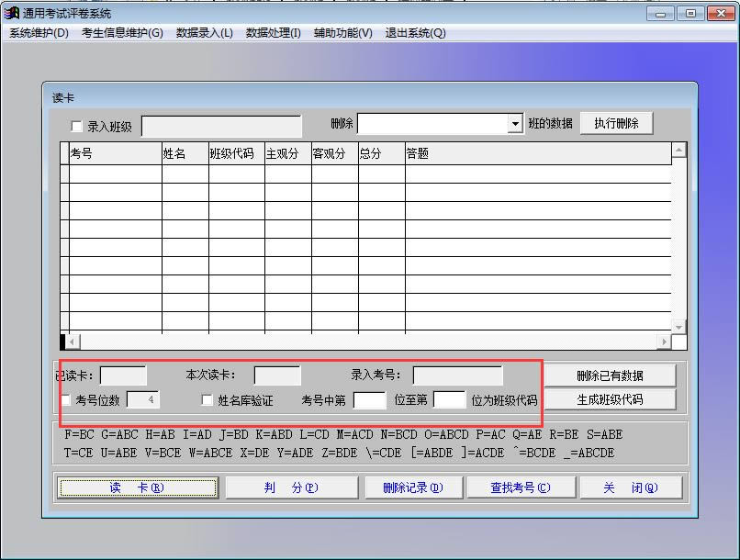The width and height of the screenshot is (740, 560).
Task: Open the 数据处理(I) menu
Action: click(x=274, y=33)
